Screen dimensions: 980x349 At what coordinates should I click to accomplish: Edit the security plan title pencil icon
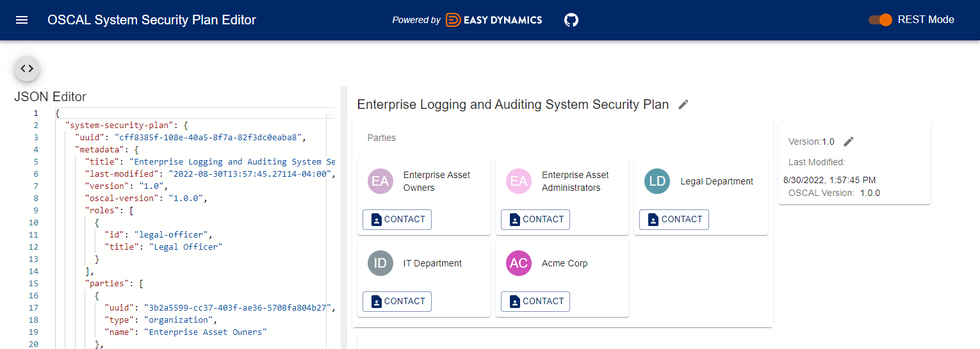pos(683,104)
